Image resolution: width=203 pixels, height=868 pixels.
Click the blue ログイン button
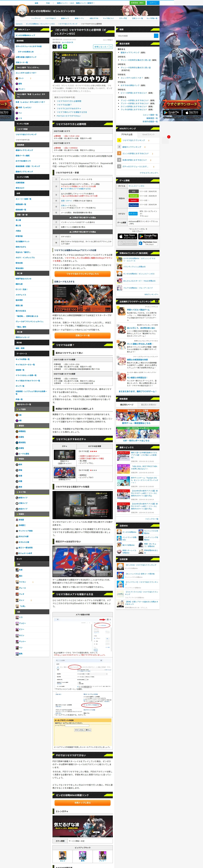(x=153, y=3)
